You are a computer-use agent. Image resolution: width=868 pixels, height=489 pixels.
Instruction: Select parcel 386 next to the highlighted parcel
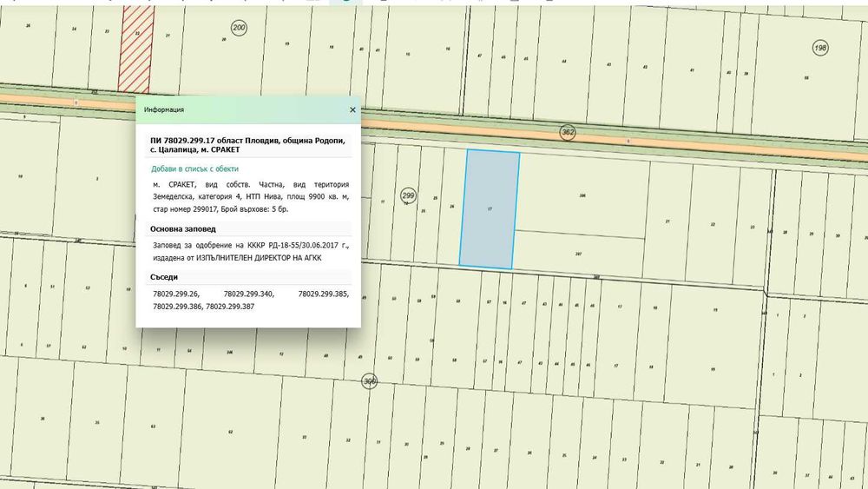(x=582, y=195)
